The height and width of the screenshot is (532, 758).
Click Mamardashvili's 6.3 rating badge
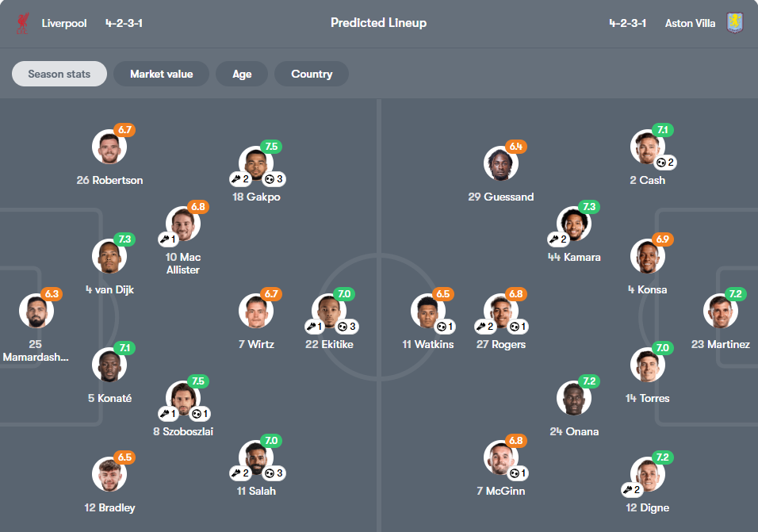tap(51, 294)
